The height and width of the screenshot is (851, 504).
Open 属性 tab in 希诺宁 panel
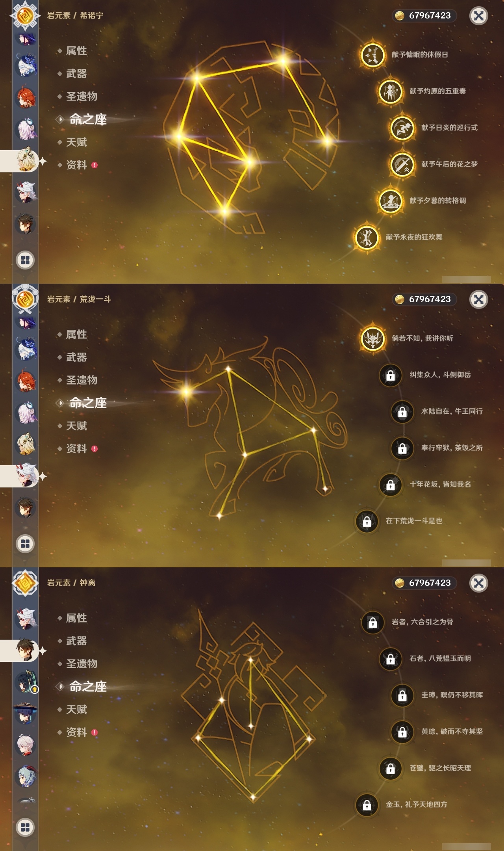(76, 51)
